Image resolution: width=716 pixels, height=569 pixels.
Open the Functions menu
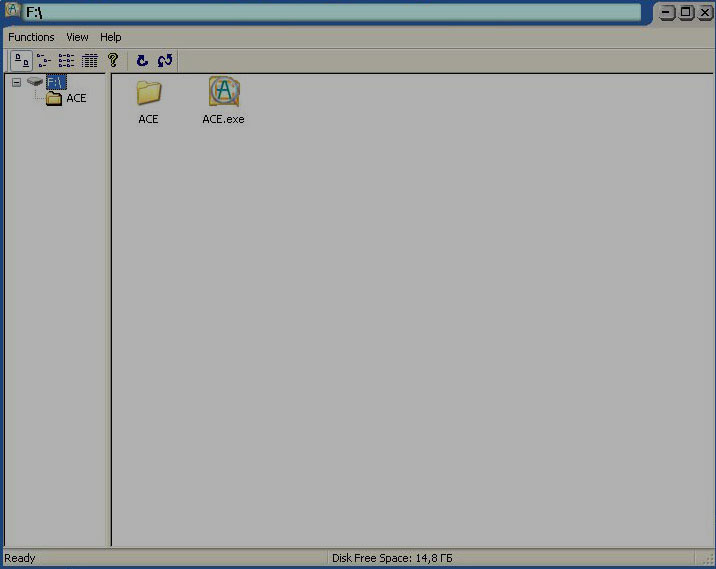pos(31,37)
